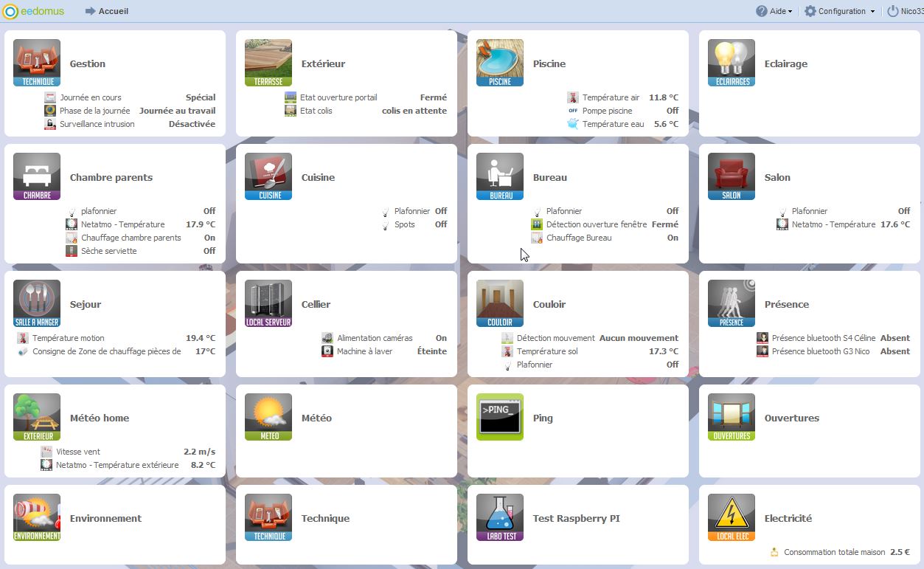Toggle Chauffage Bureau On value
The image size is (924, 569).
(673, 238)
